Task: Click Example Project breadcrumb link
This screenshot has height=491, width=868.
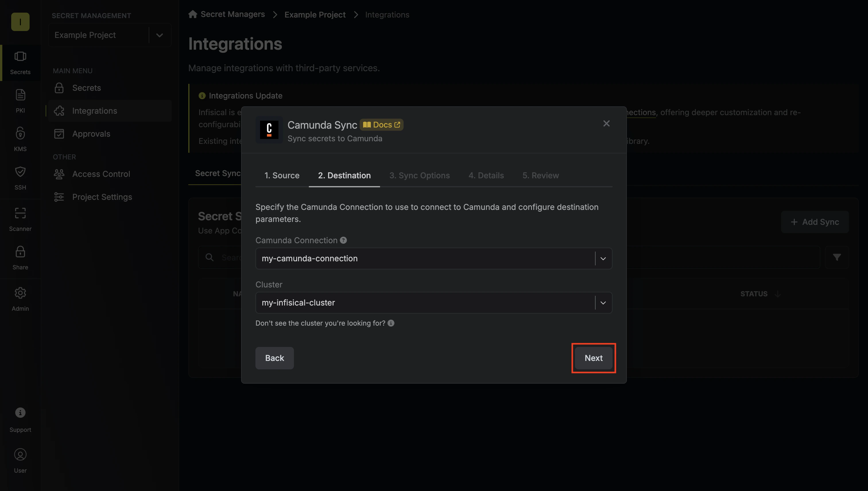Action: [x=315, y=15]
